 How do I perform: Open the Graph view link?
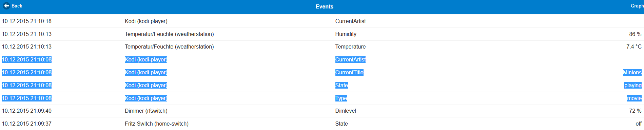tap(637, 6)
